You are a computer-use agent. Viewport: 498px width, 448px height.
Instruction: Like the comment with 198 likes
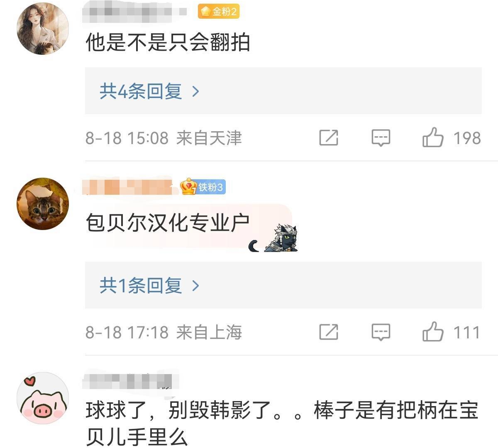[x=433, y=137]
